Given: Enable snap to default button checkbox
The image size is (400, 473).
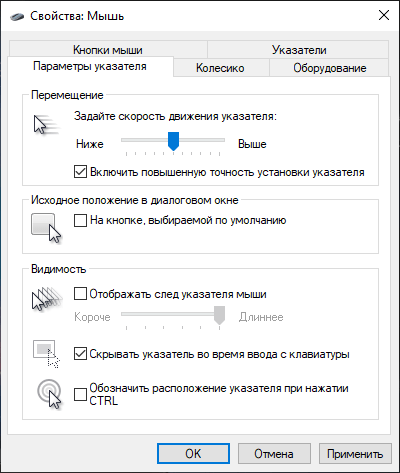Looking at the screenshot, I should [x=80, y=220].
